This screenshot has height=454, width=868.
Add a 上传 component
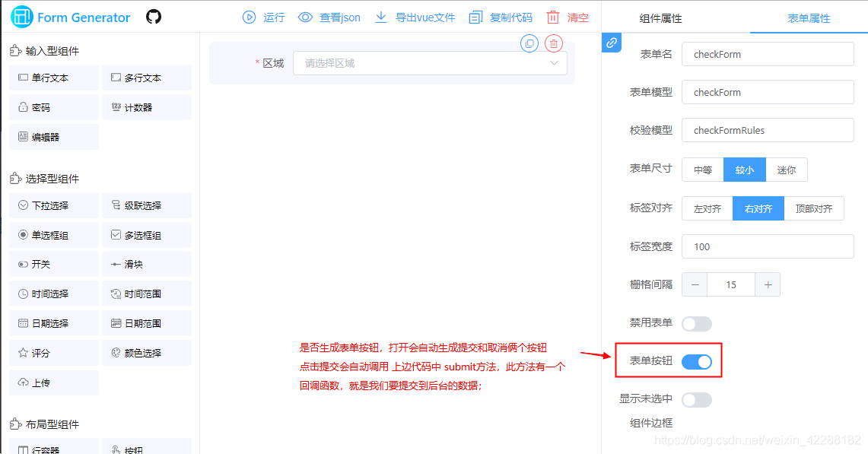54,383
